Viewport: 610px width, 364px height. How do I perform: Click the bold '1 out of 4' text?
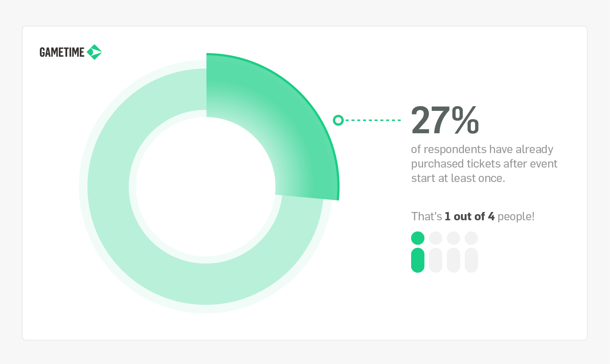[470, 216]
